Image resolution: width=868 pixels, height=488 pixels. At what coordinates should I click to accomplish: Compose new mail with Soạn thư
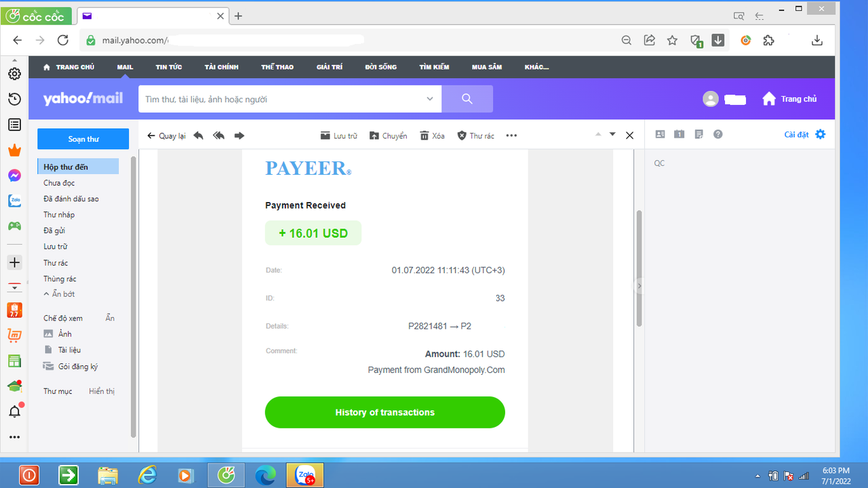tap(83, 139)
